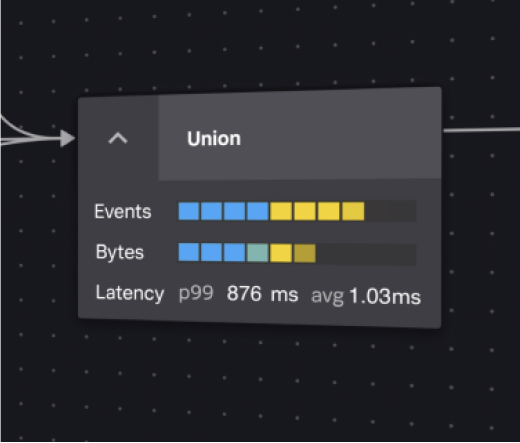Click the fourth blue Events segment

pos(257,211)
